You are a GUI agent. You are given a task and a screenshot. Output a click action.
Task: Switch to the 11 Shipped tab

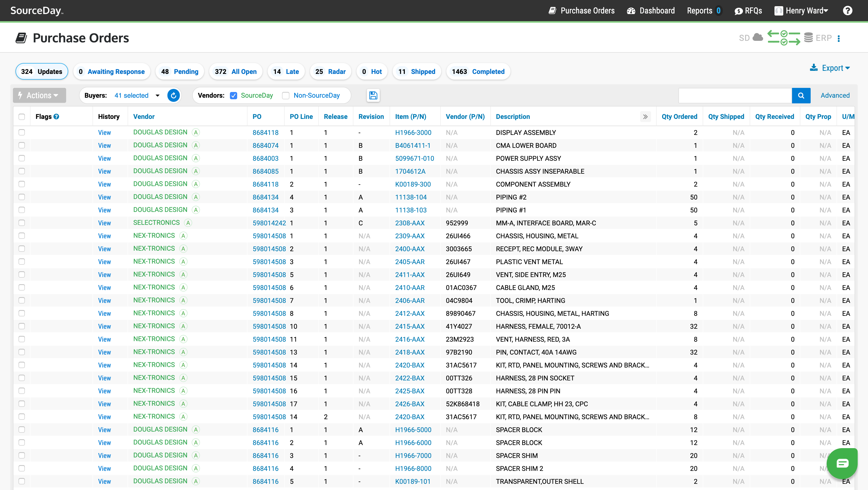(x=417, y=71)
